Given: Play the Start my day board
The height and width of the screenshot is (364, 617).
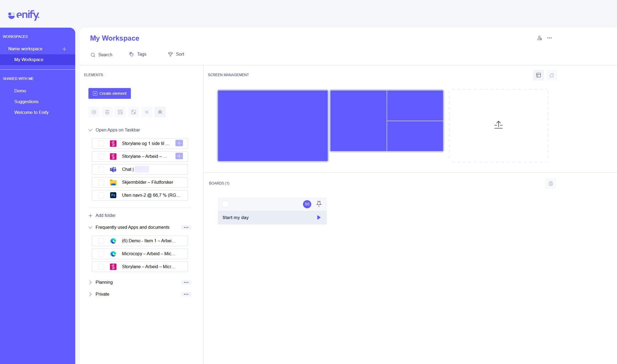Looking at the screenshot, I should 319,217.
